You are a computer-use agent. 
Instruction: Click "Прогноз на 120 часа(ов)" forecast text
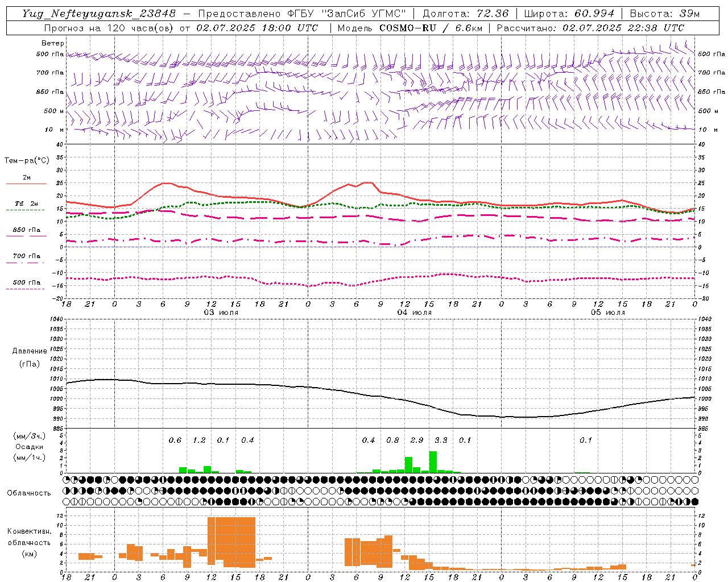point(109,28)
